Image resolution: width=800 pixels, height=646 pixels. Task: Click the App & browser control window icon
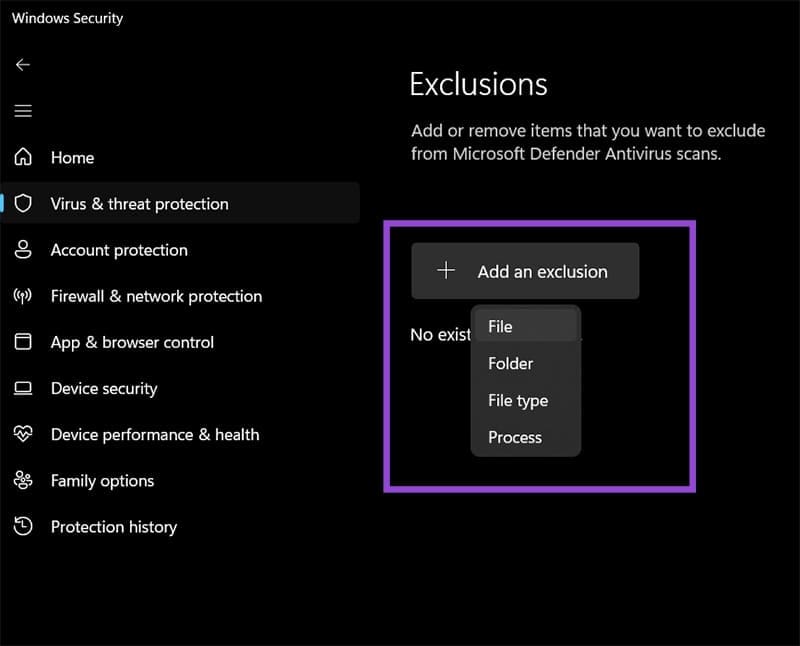[23, 342]
